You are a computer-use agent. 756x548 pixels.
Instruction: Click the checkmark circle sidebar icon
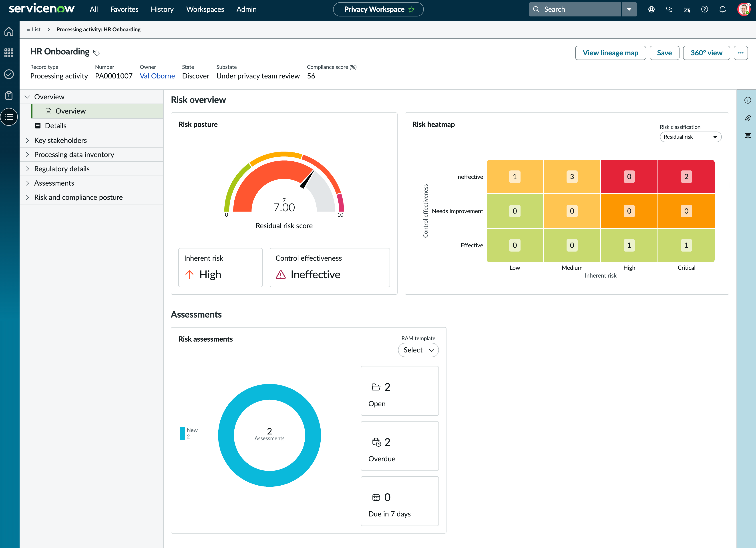click(9, 74)
